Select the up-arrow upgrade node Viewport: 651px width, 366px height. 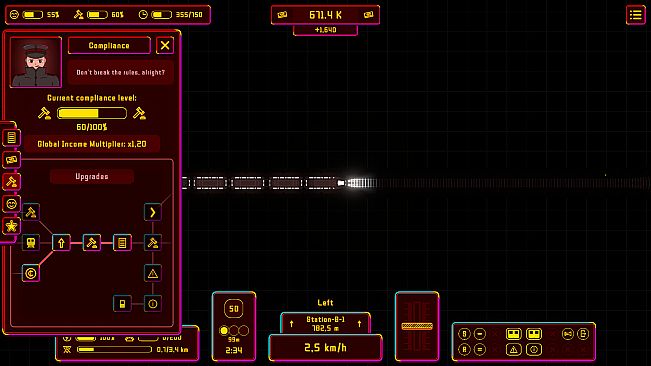tap(61, 243)
